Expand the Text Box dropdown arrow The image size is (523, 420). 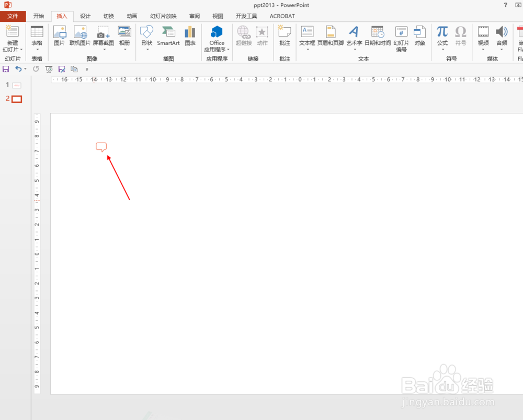point(308,50)
